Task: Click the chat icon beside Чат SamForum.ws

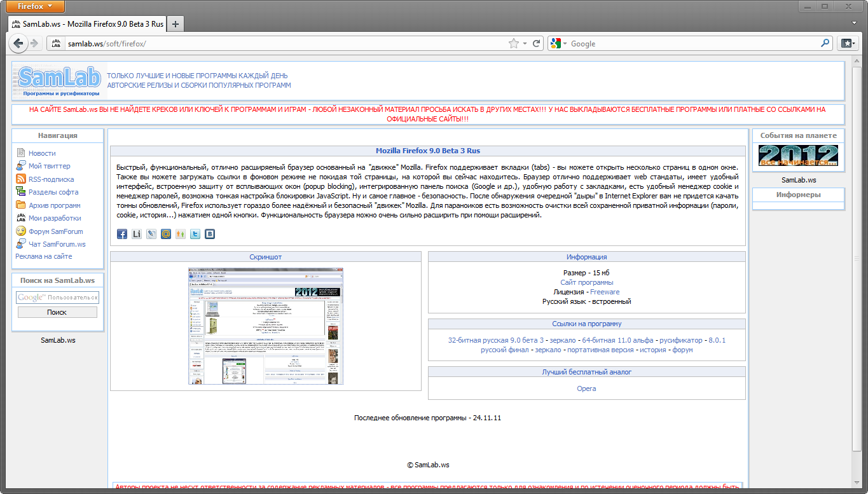Action: (x=21, y=244)
